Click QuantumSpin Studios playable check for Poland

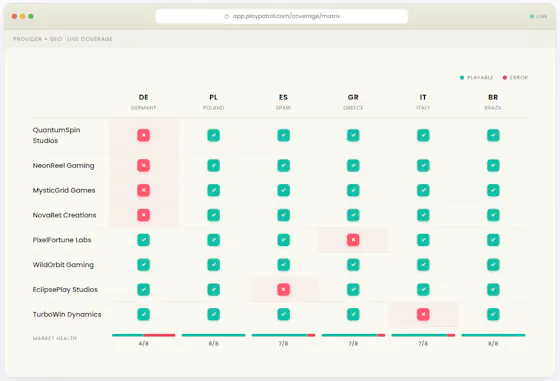point(214,135)
